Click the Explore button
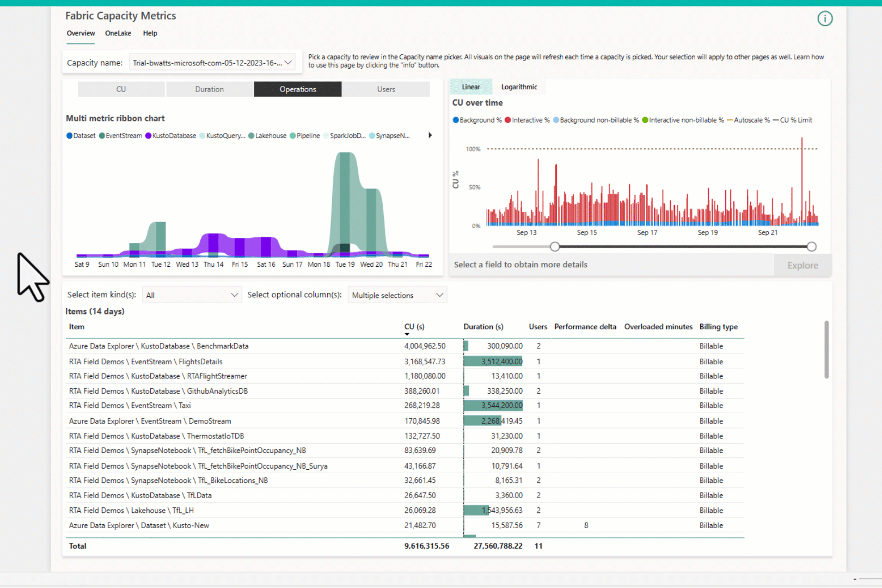 (x=803, y=266)
